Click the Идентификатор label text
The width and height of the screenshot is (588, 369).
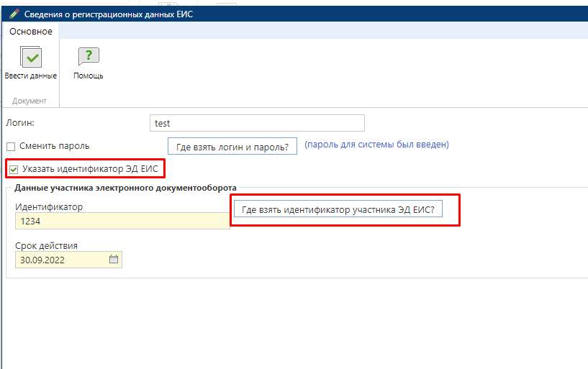pos(49,207)
